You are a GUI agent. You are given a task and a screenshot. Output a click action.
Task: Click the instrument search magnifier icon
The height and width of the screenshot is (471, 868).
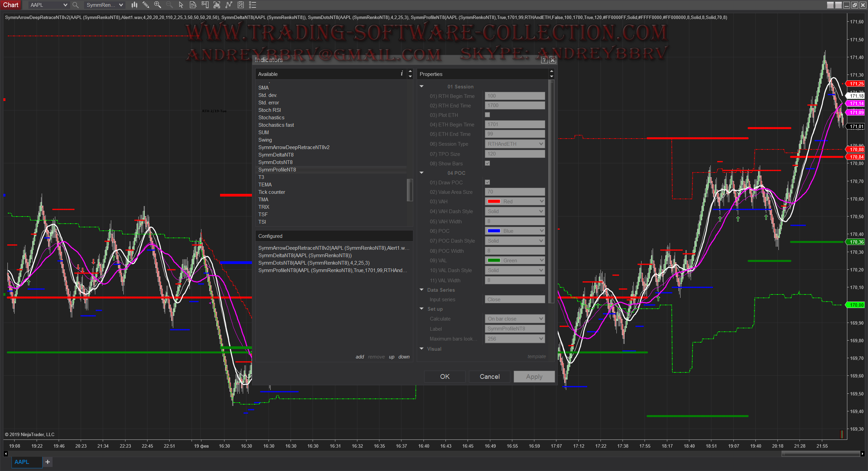point(76,5)
